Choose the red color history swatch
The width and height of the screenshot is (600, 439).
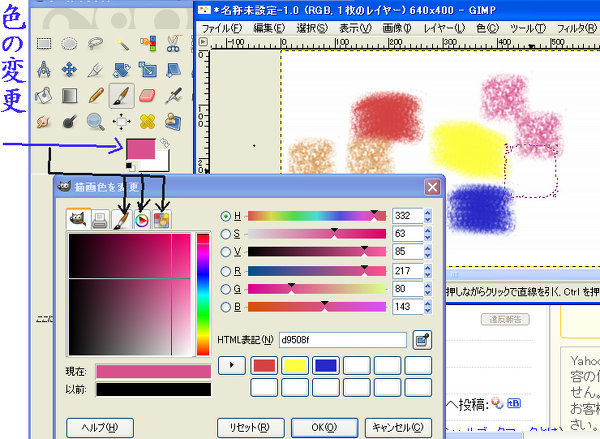(264, 366)
